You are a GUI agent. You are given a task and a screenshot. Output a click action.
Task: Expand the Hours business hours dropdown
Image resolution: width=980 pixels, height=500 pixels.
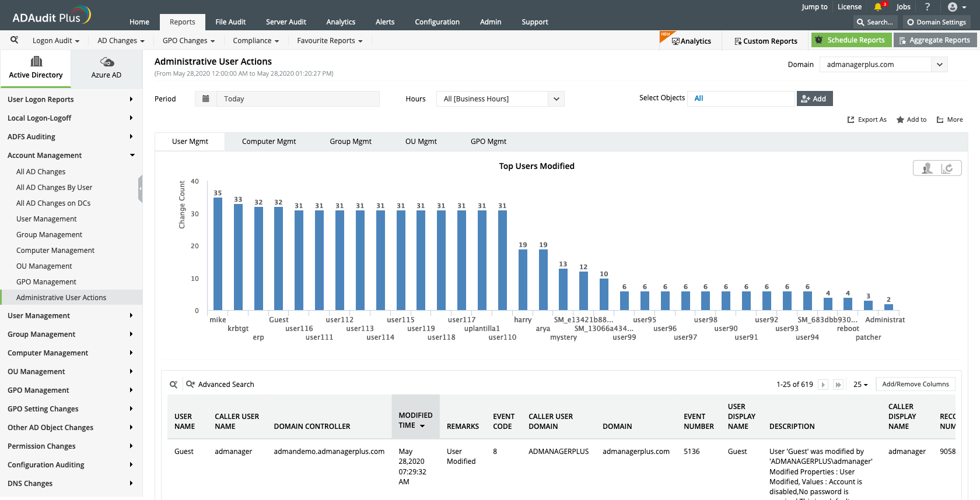coord(556,99)
